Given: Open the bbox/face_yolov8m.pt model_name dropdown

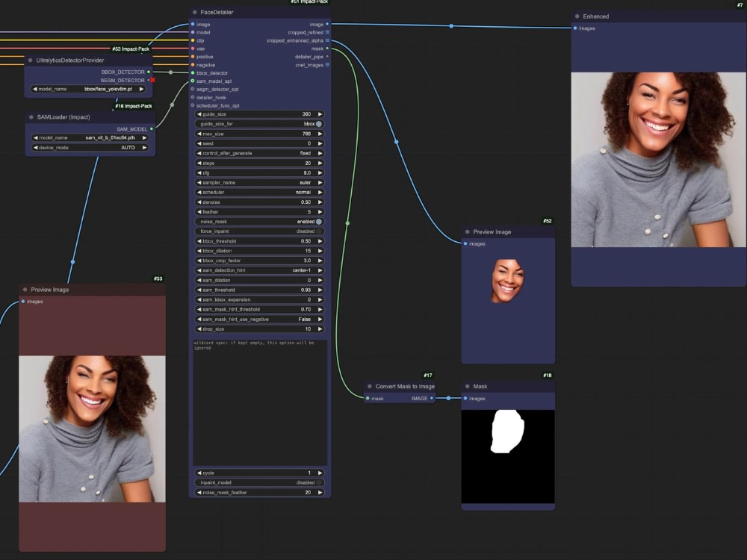Looking at the screenshot, I should (88, 89).
